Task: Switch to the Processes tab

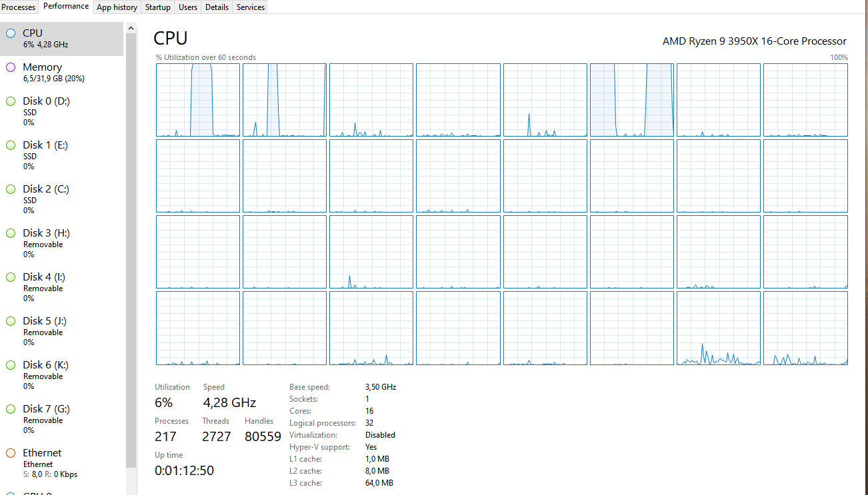Action: click(19, 7)
